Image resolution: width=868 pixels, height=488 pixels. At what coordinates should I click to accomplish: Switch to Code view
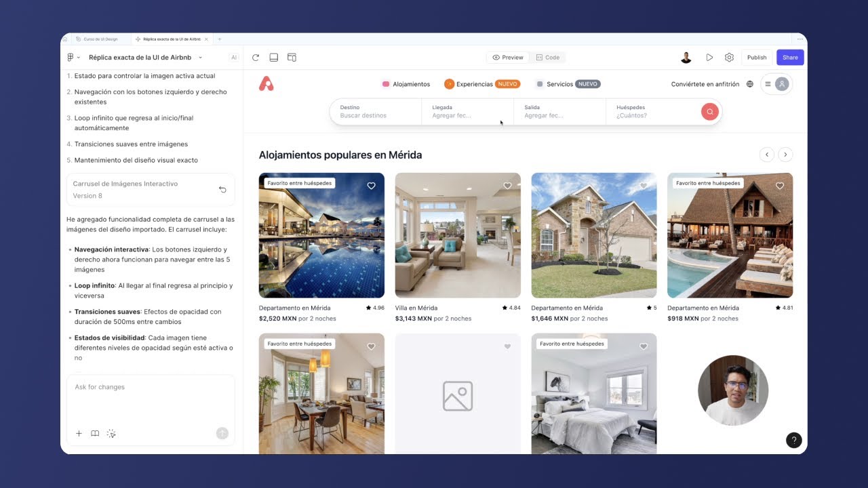(x=548, y=58)
